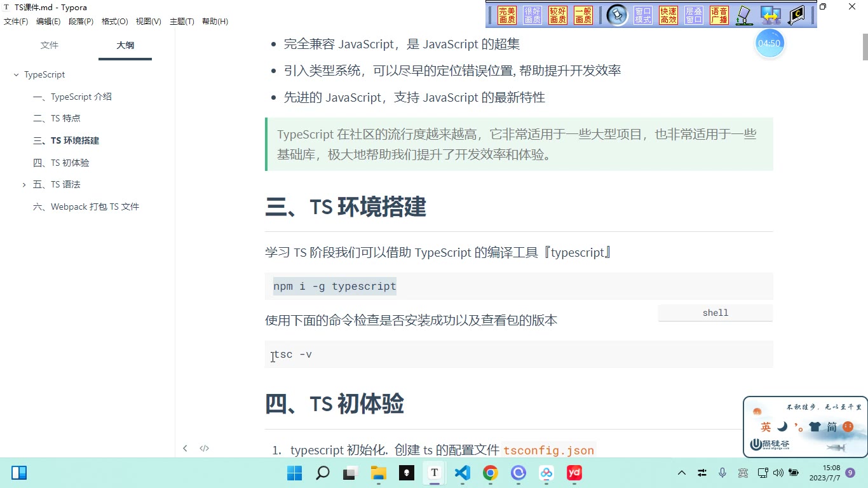
Task: Click the Typora taskbar icon
Action: tap(435, 473)
